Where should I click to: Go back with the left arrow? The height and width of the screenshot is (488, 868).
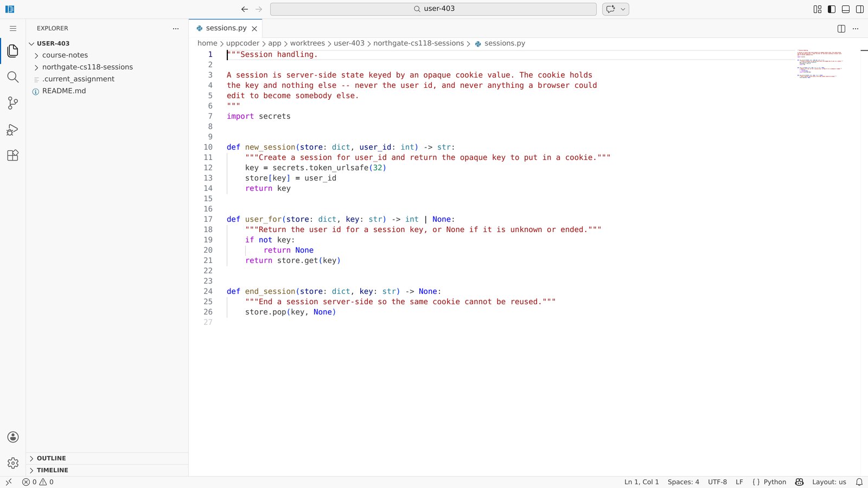[245, 9]
